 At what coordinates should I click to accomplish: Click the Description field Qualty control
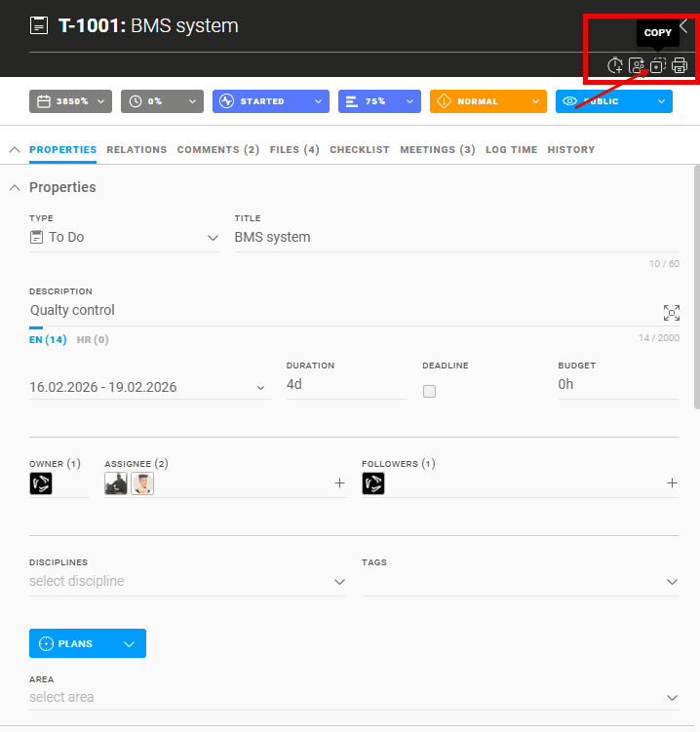(343, 311)
